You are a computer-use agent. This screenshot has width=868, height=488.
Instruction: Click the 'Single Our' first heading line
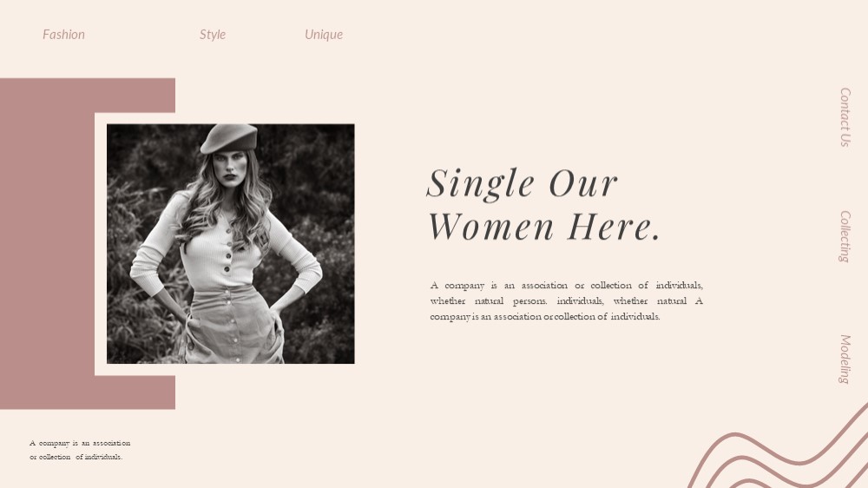[522, 183]
